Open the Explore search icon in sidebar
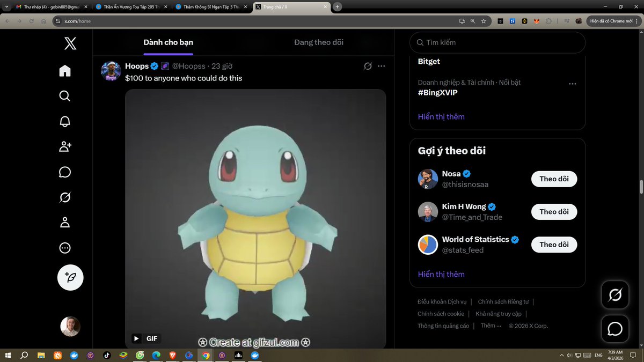This screenshot has height=362, width=644. click(x=65, y=96)
